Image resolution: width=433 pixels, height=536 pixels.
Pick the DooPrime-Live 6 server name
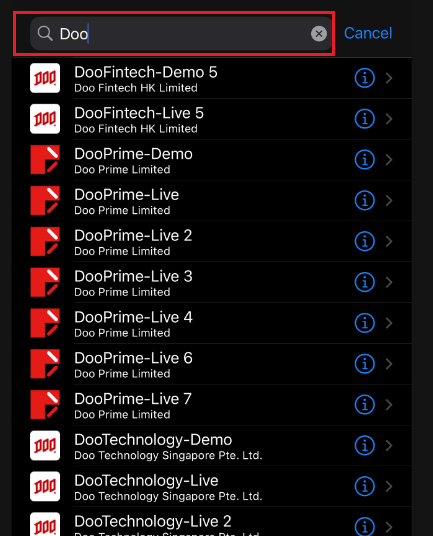tap(133, 358)
